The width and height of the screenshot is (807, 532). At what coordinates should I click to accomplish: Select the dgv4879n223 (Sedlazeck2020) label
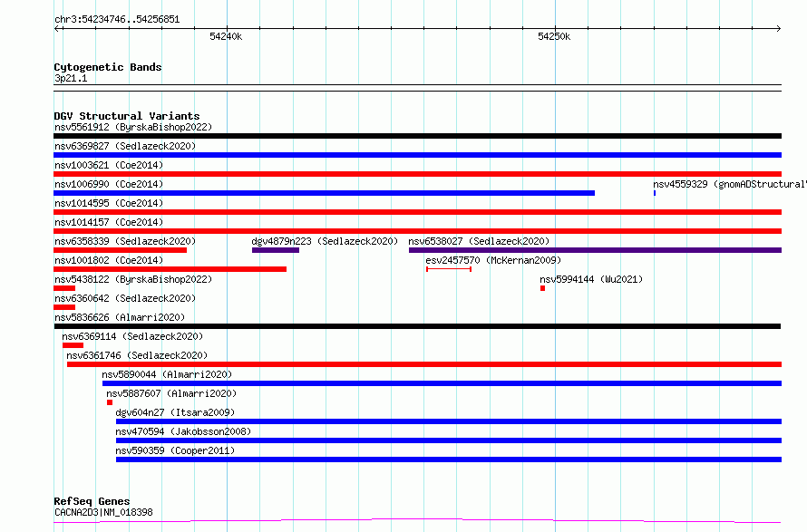point(325,241)
